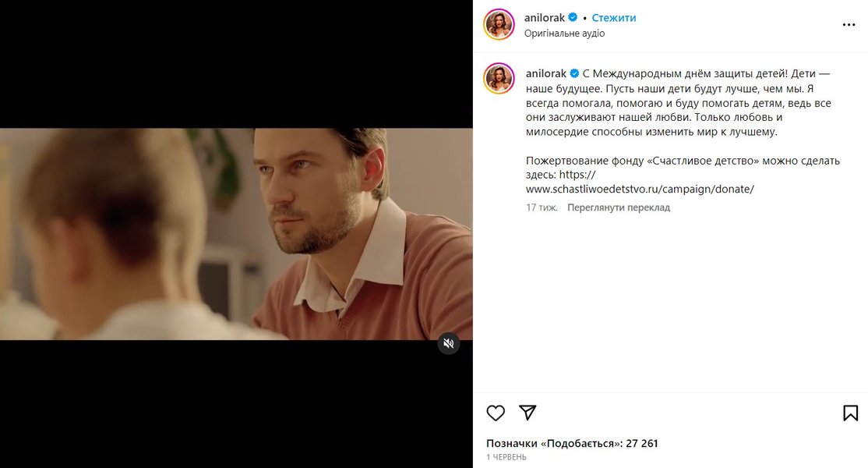Viewport: 868px width, 468px height.
Task: Pause the video by clicking the frame
Action: [x=236, y=234]
